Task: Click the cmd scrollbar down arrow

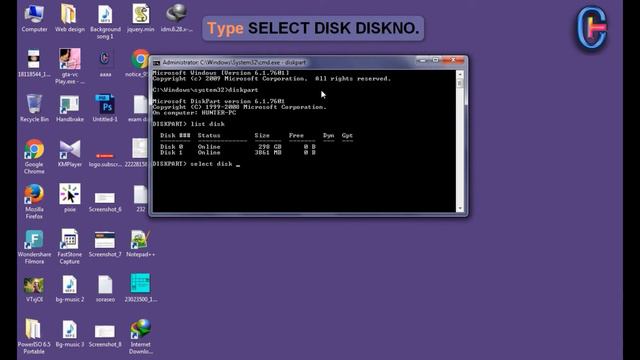Action: [460, 208]
